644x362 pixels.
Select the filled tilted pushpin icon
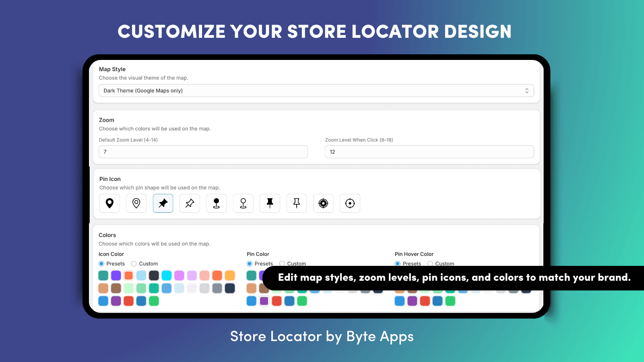pyautogui.click(x=163, y=203)
